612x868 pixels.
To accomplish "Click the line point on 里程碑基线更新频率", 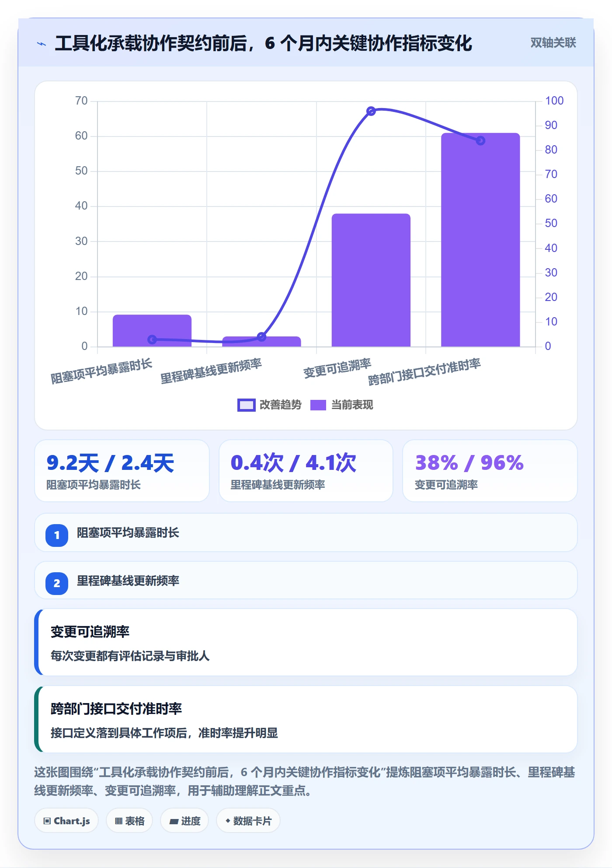I will 261,337.
